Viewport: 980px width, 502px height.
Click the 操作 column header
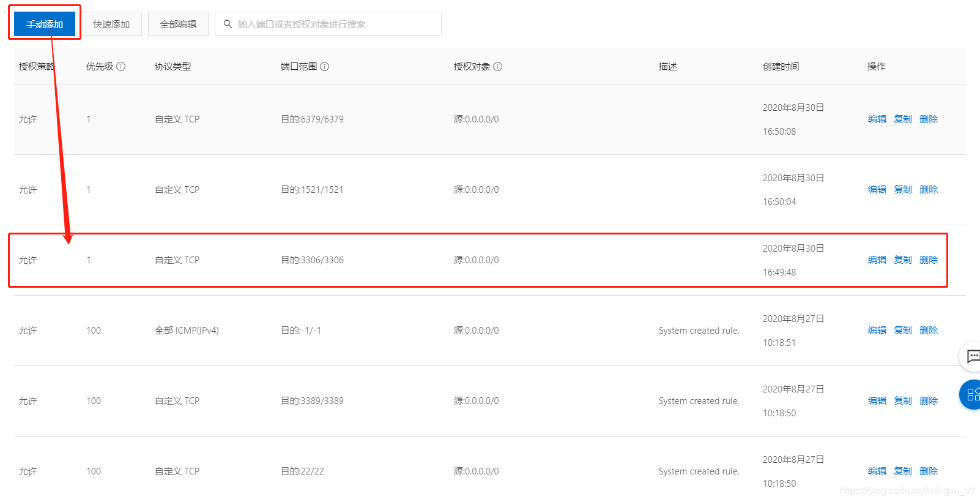(x=876, y=66)
